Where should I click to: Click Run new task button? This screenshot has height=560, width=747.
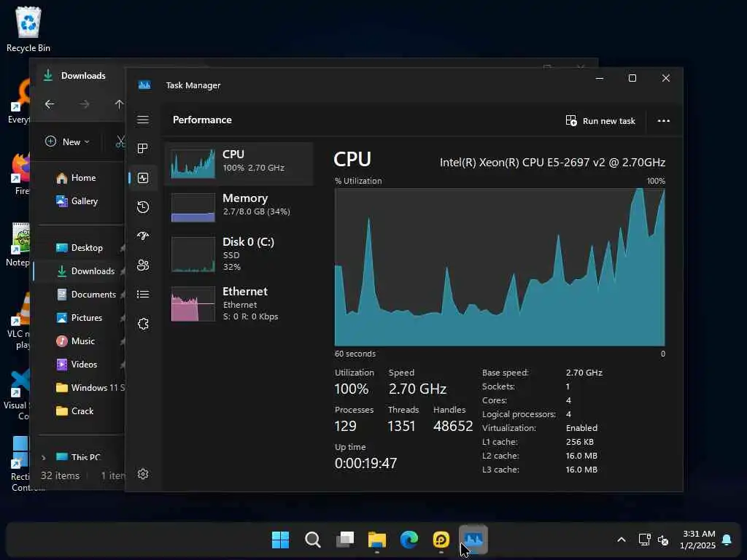pos(600,121)
